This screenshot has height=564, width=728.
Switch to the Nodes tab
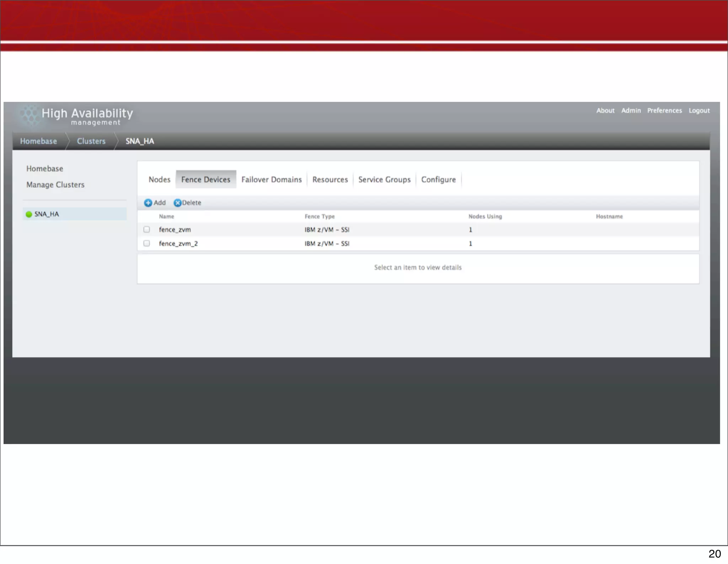tap(159, 180)
